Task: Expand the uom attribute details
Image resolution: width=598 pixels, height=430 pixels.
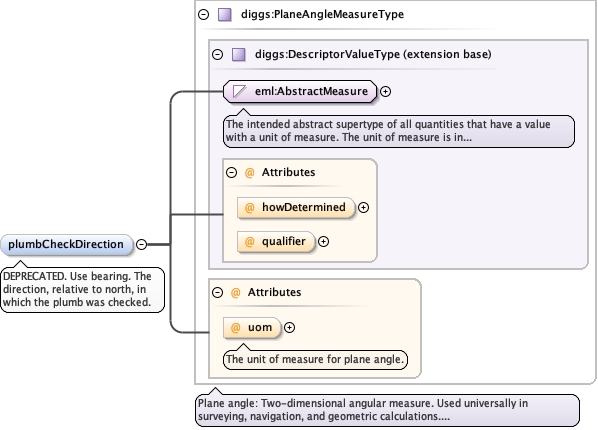Action: 289,327
